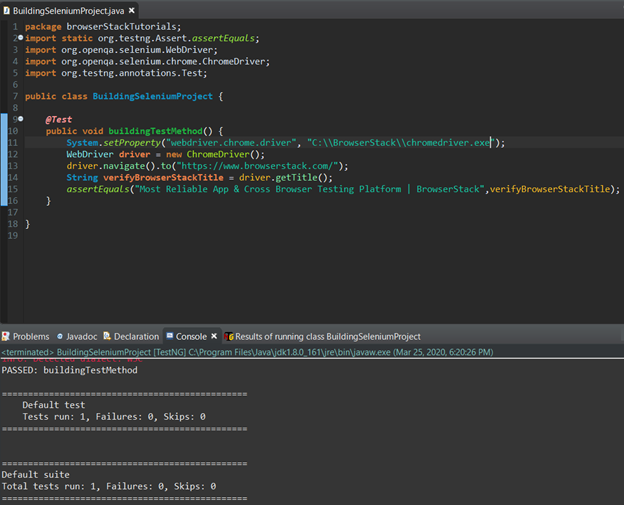
Task: Click the org.openqa.selenium.WebDriver import line
Action: point(121,50)
